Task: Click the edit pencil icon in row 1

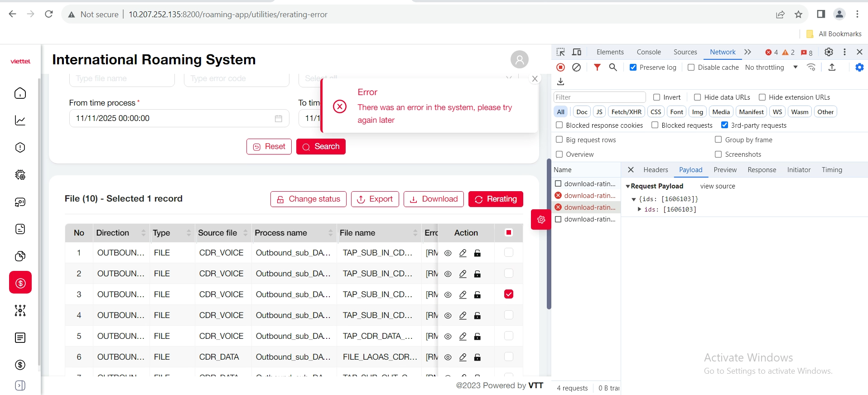Action: [463, 253]
